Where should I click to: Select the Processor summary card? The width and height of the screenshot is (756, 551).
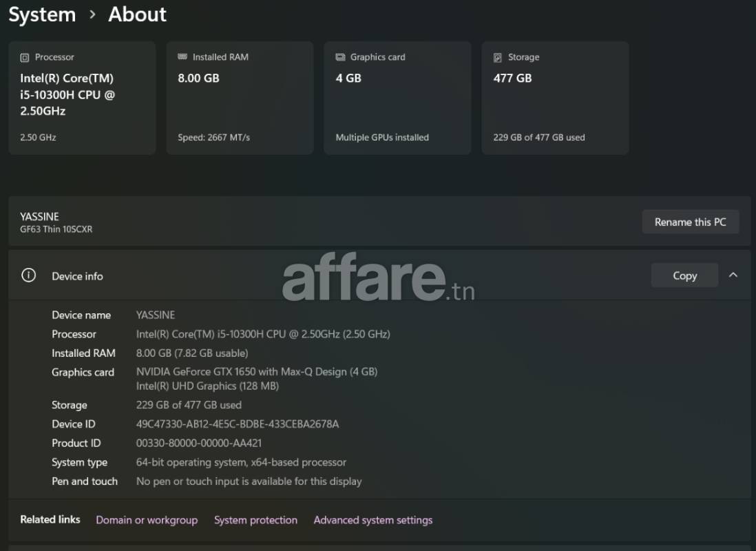click(x=82, y=98)
